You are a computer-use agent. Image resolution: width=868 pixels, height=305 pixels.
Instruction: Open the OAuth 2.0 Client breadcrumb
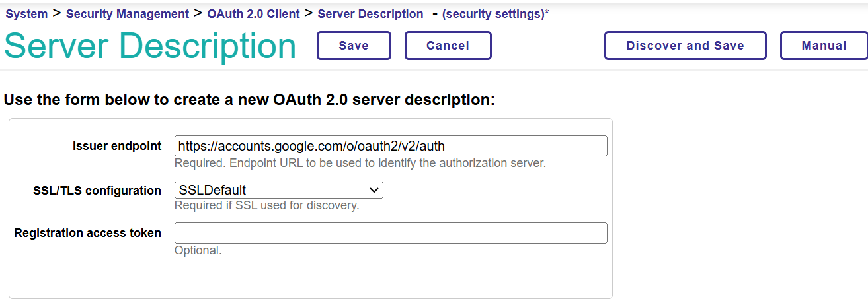[x=253, y=14]
